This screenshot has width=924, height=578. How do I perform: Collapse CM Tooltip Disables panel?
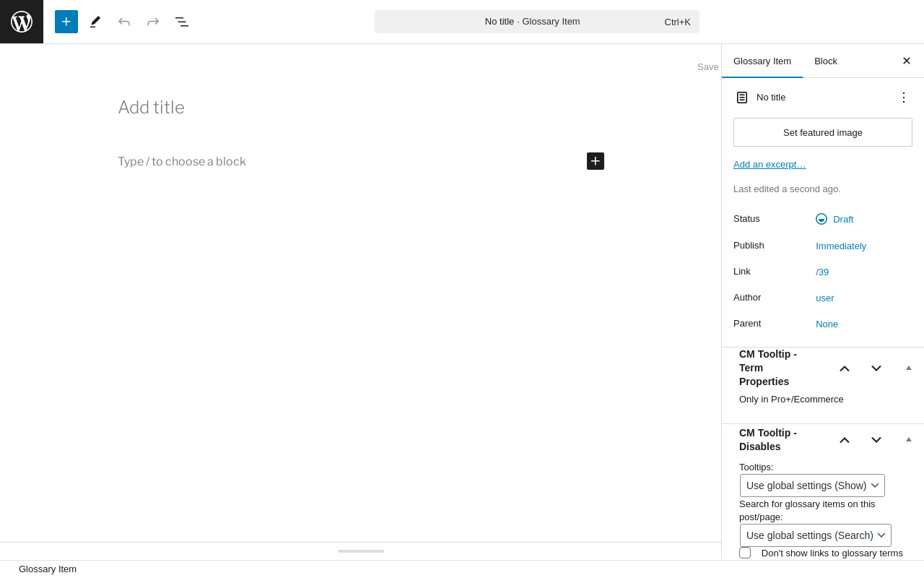909,439
